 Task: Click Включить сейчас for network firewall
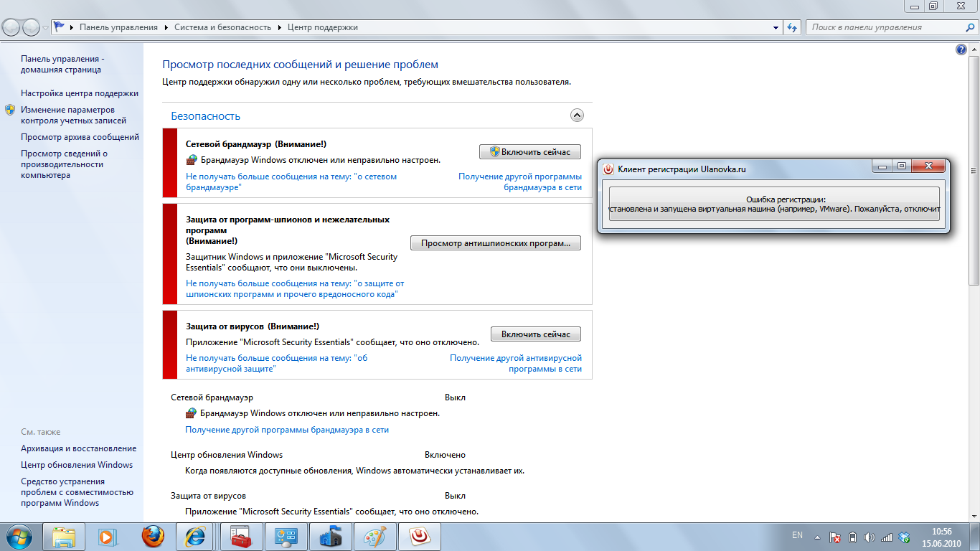click(529, 152)
